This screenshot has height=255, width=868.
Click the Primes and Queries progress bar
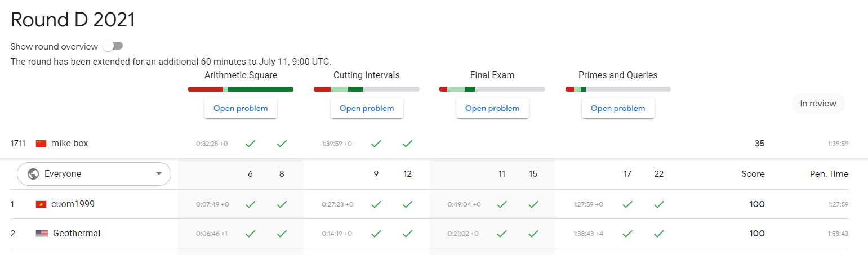point(618,89)
